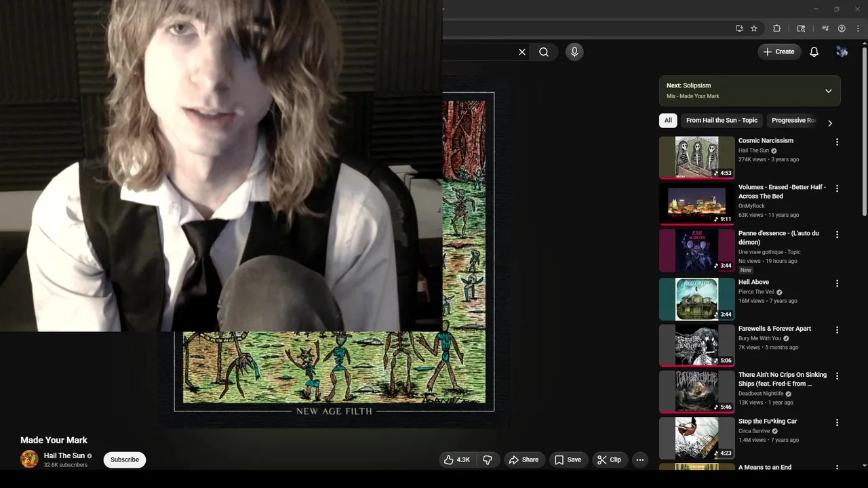Open Hell Above video title
The width and height of the screenshot is (868, 488).
(x=753, y=282)
